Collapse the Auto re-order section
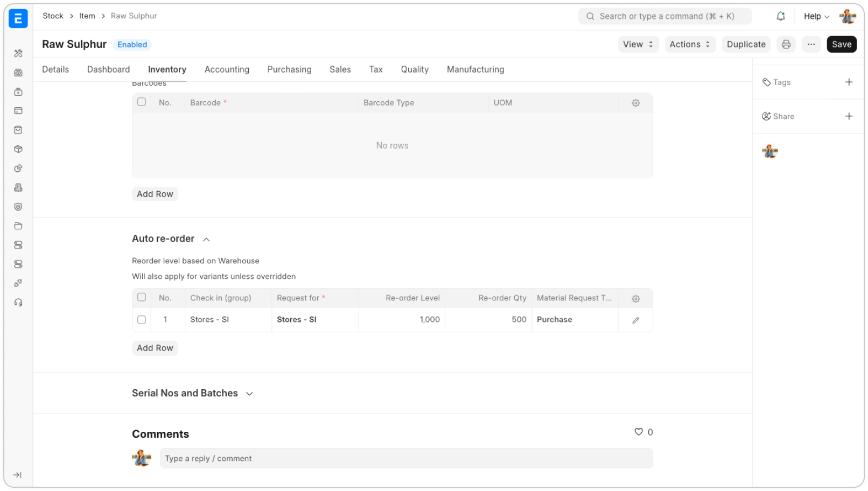 [206, 239]
